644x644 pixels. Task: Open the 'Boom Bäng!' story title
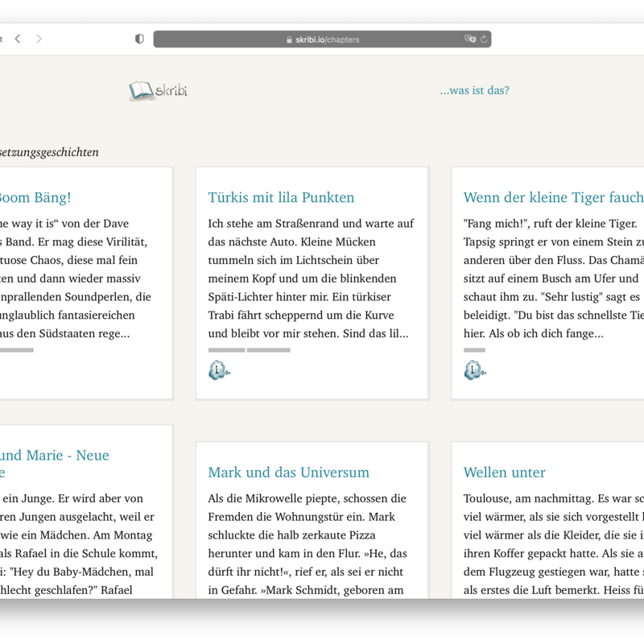34,197
